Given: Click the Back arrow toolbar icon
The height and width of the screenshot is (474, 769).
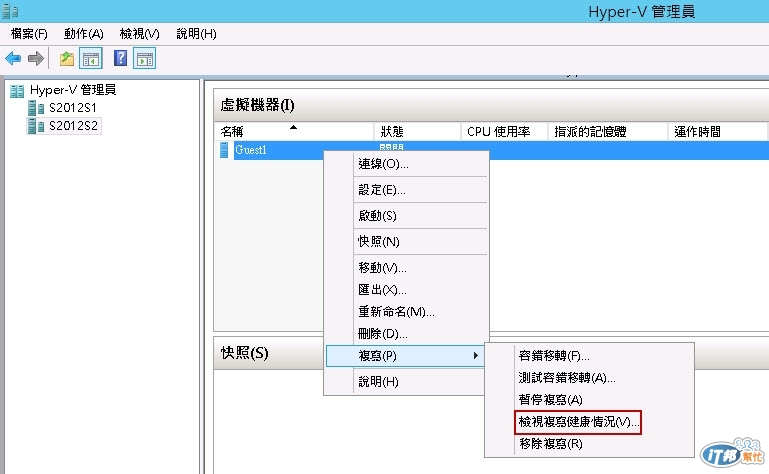Looking at the screenshot, I should pyautogui.click(x=13, y=59).
